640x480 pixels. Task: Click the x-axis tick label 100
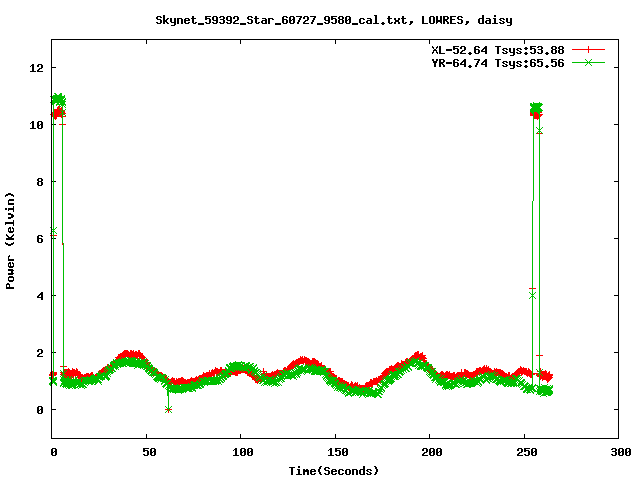pyautogui.click(x=243, y=452)
